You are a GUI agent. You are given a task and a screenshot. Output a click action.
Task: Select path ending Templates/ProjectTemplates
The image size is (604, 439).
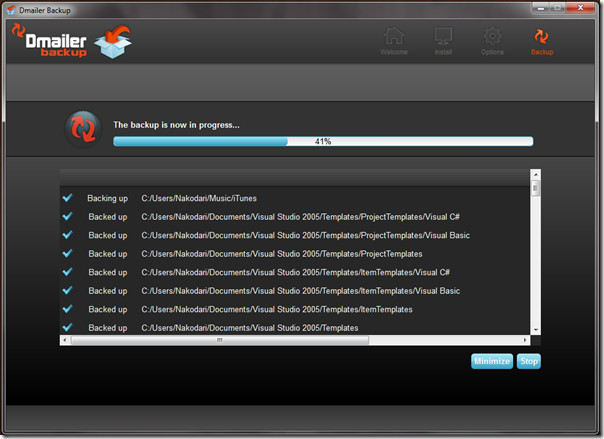click(282, 254)
